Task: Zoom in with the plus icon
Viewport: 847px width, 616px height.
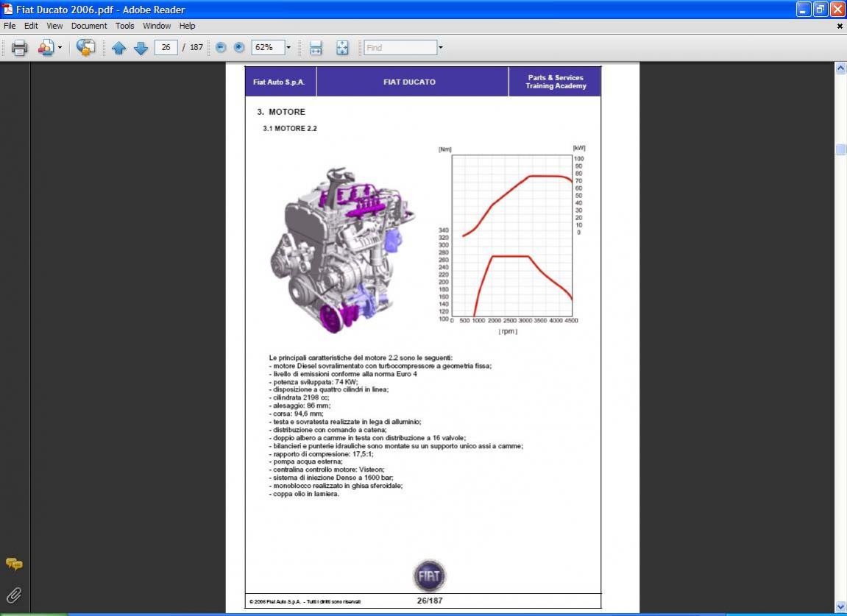Action: click(238, 48)
